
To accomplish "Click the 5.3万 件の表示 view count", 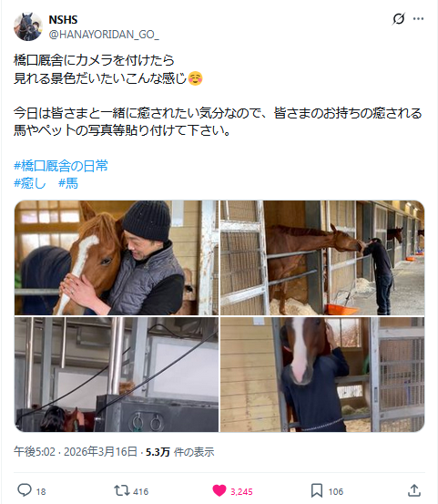I will click(179, 452).
